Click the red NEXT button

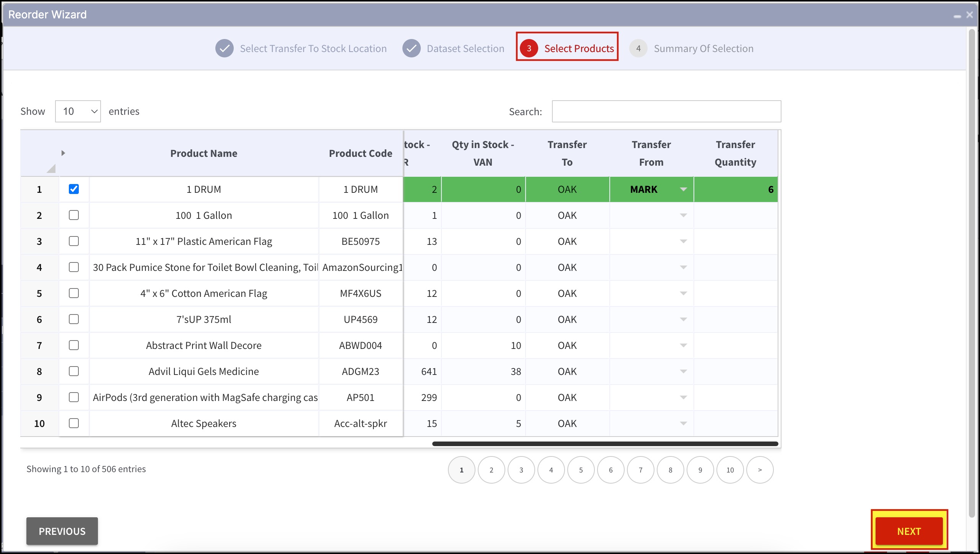[x=909, y=531]
